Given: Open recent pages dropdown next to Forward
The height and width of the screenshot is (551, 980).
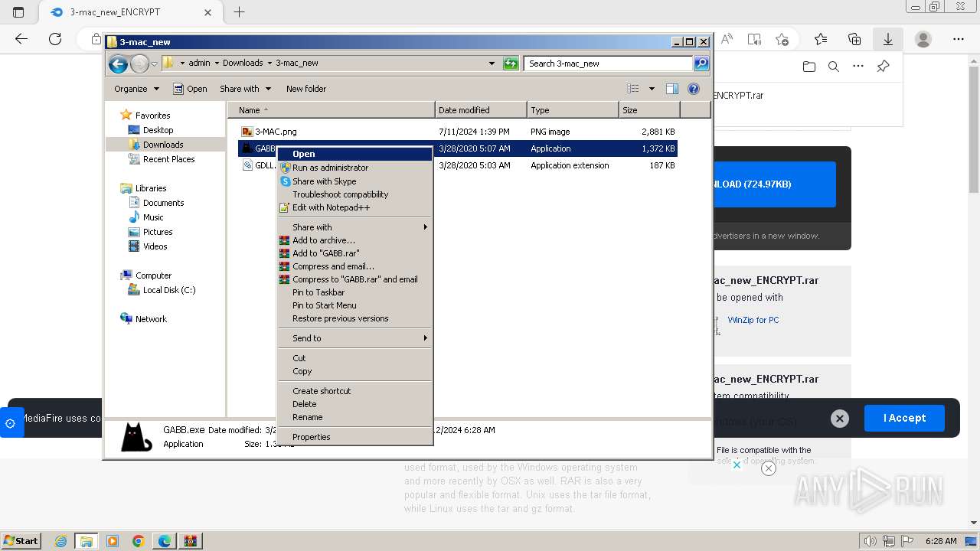Looking at the screenshot, I should pos(155,64).
